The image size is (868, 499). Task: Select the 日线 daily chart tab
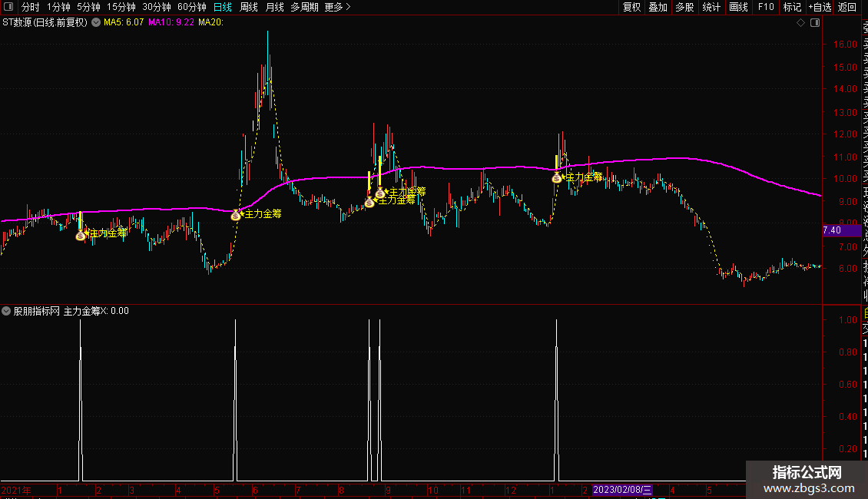[223, 7]
